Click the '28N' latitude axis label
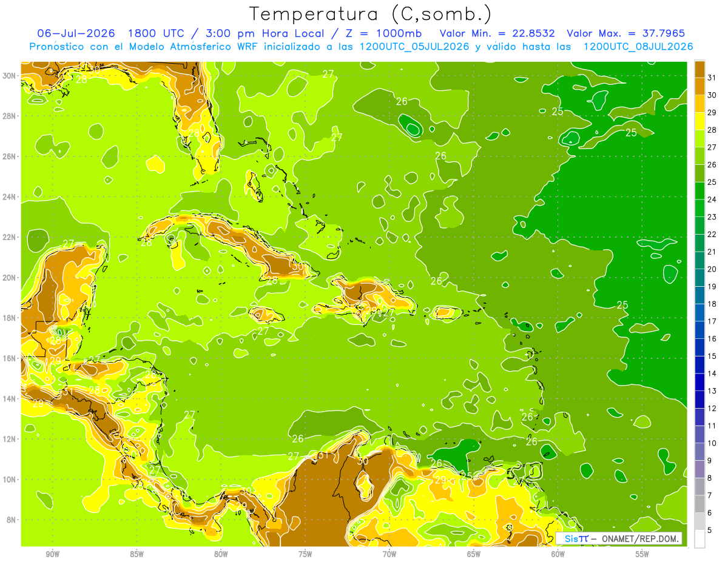This screenshot has height=562, width=728. pyautogui.click(x=10, y=116)
